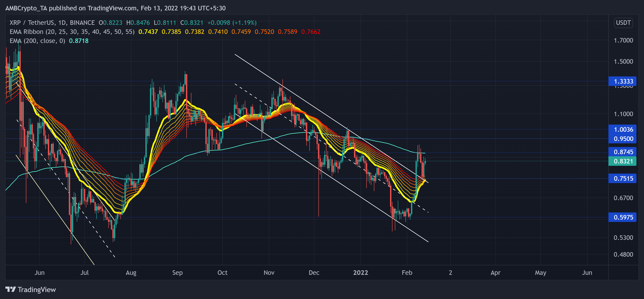The image size is (644, 299).
Task: Click the +0.0098 (+1.19%) change value
Action: pos(232,23)
